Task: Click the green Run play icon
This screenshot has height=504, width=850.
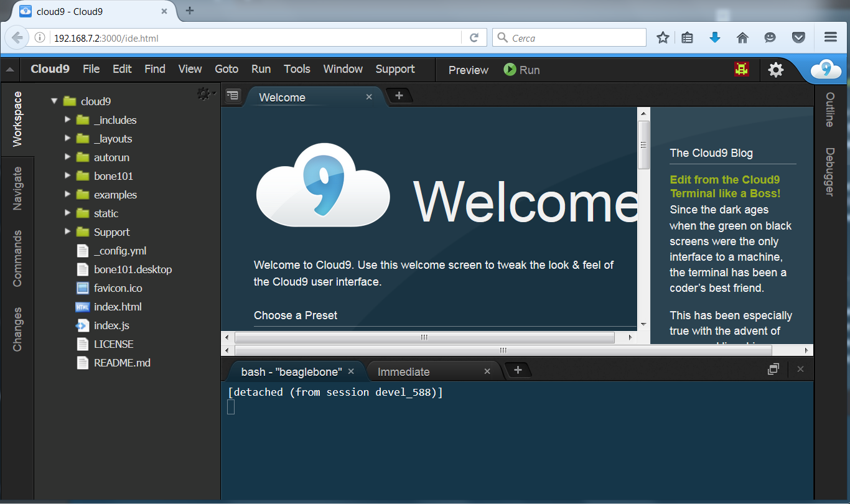Action: [x=510, y=70]
